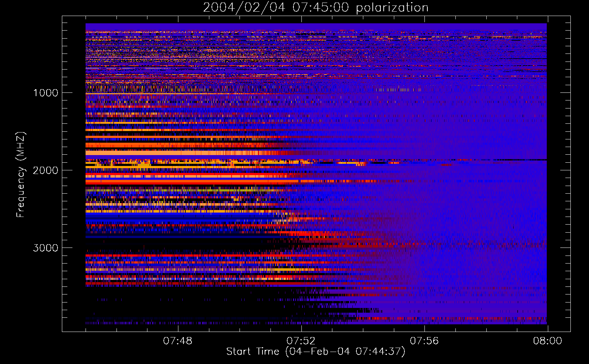
Task: Select the 1000 frequency axis label
Action: [x=46, y=93]
